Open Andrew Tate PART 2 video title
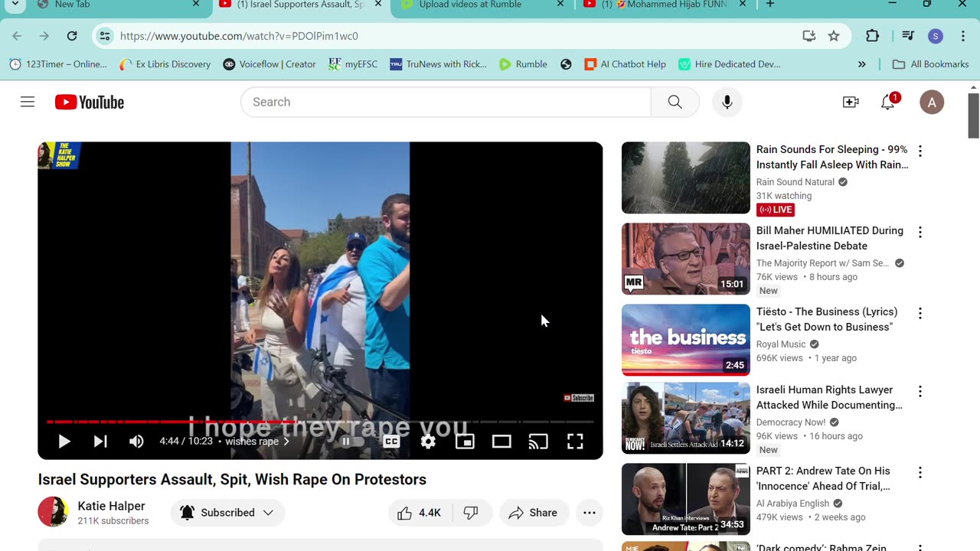The image size is (980, 551). pyautogui.click(x=824, y=478)
